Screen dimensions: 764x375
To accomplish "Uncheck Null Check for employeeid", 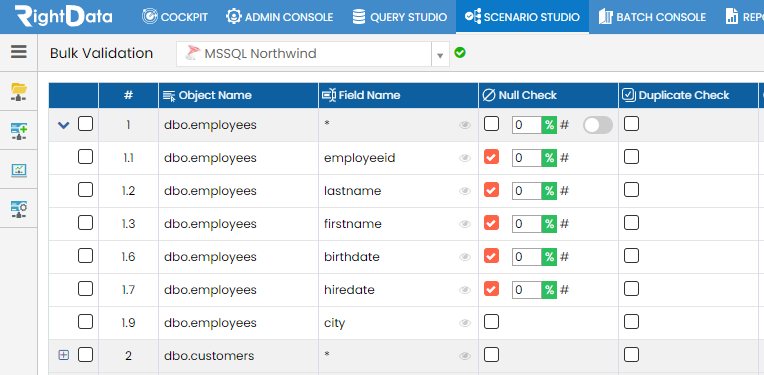I will point(491,157).
